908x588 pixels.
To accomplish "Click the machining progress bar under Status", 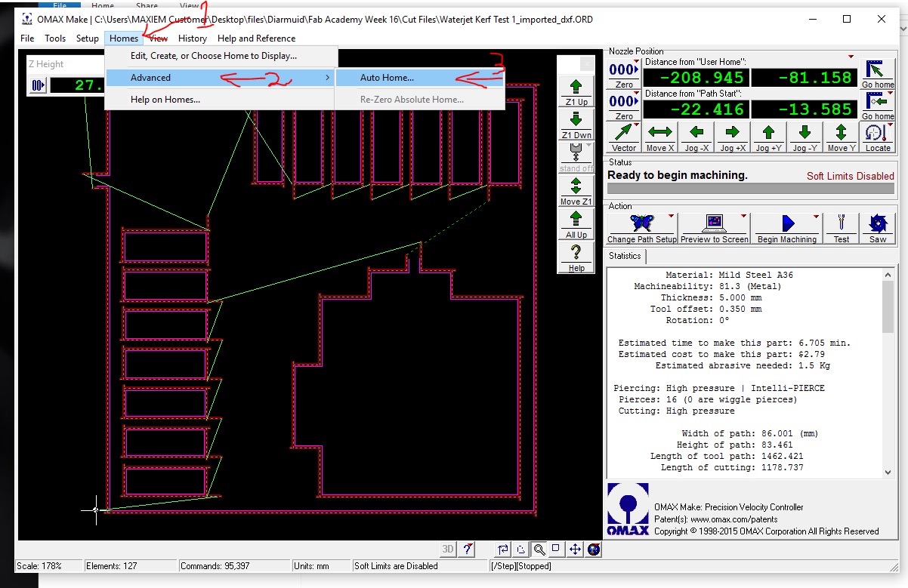I will click(x=750, y=189).
